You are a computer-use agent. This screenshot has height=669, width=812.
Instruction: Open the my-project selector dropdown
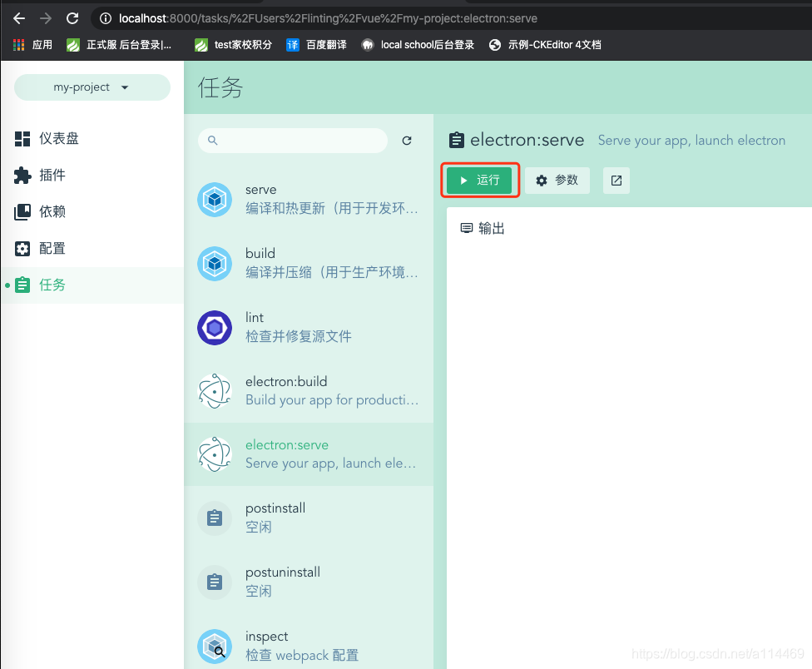click(92, 87)
